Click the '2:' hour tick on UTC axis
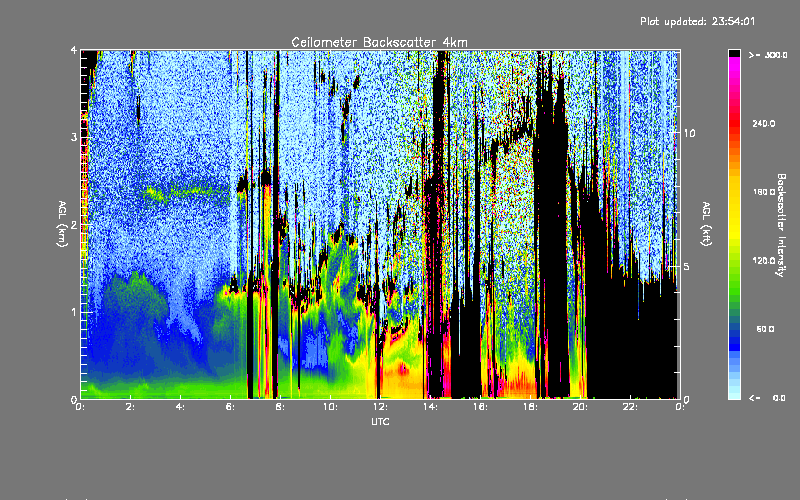Screen dimensions: 800x500 (131, 407)
